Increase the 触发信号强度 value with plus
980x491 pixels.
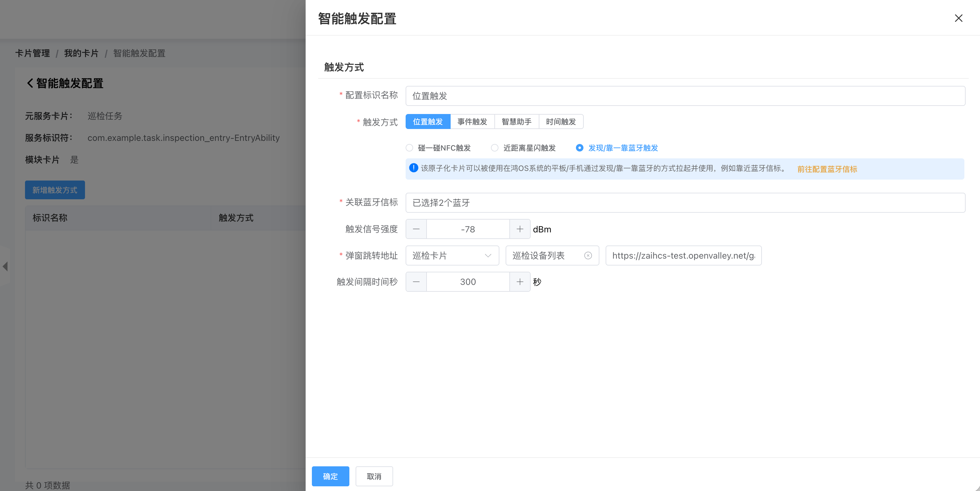[520, 229]
